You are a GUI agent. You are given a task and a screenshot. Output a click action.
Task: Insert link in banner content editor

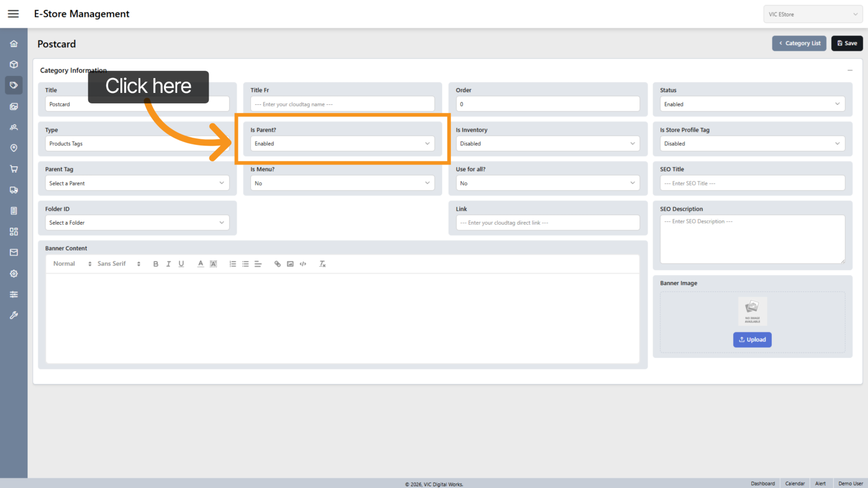[277, 264]
